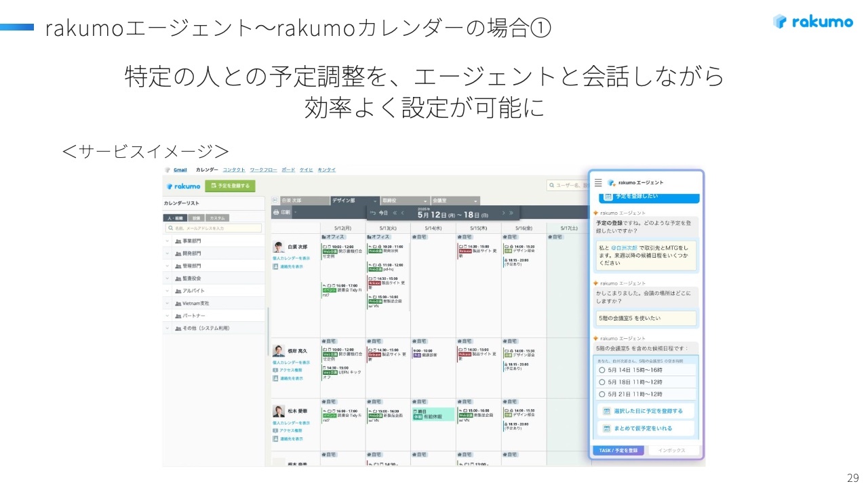Jump forward a week with double right arrow
This screenshot has height=488, width=868.
[x=511, y=213]
